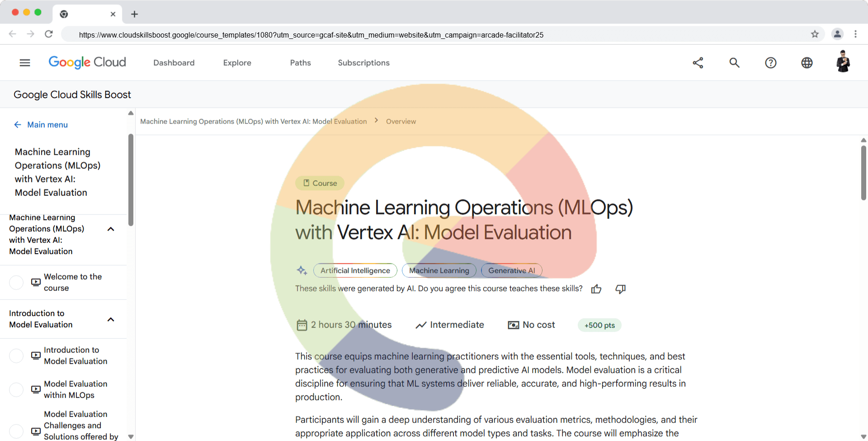Image resolution: width=868 pixels, height=441 pixels.
Task: Open Introduction to Model Evaluation lesson
Action: coord(75,356)
